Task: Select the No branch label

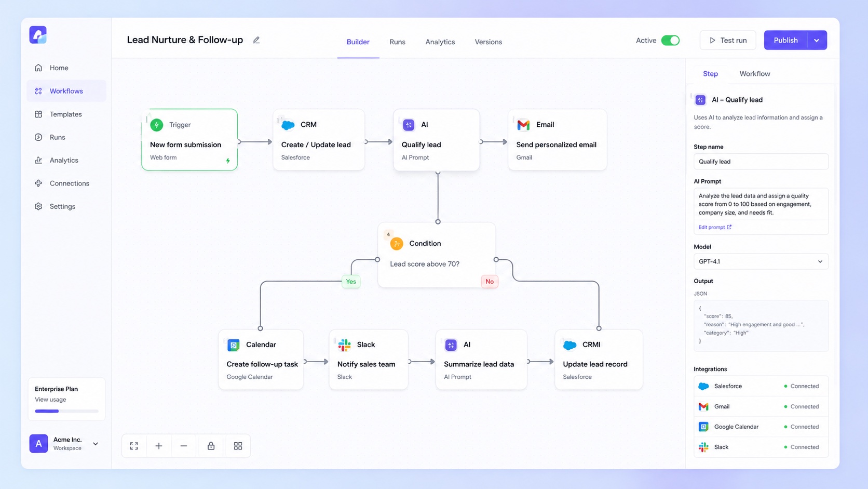Action: pos(490,282)
